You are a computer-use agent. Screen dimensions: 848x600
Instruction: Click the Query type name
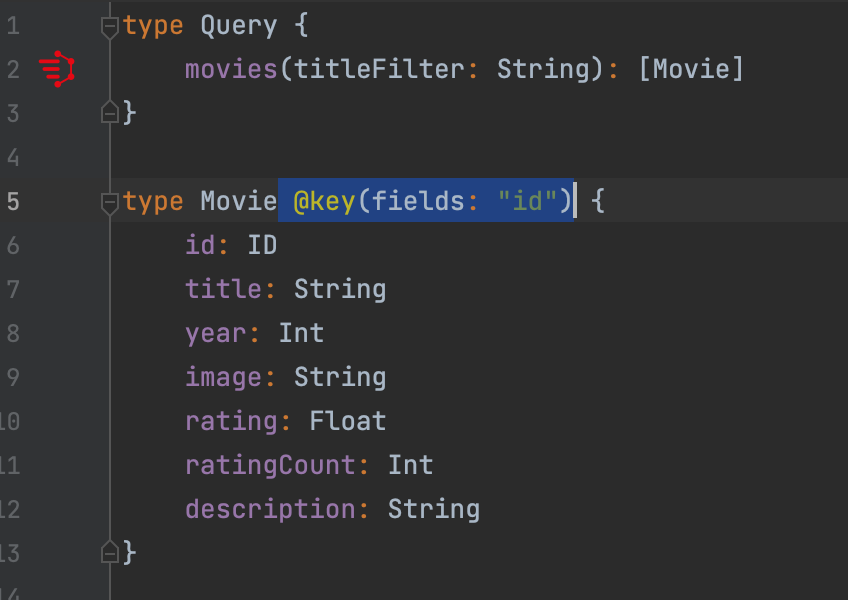click(x=239, y=25)
